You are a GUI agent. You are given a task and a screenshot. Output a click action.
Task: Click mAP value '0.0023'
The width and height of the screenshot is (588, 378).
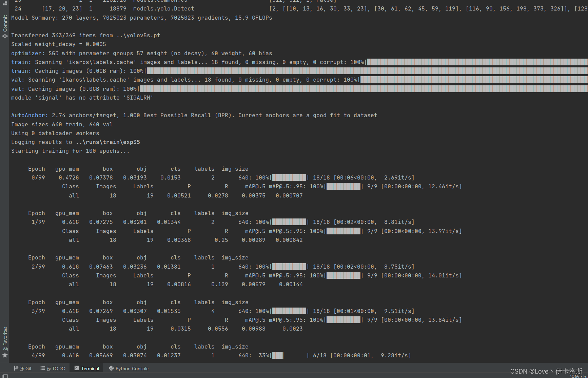pyautogui.click(x=293, y=329)
